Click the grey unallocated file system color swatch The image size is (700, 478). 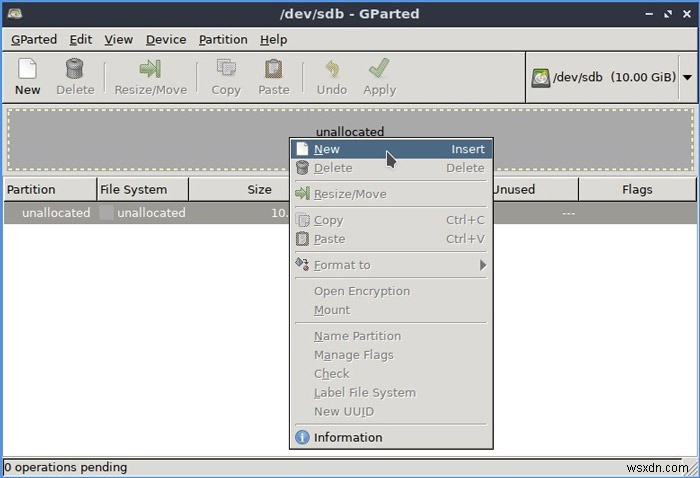click(x=106, y=213)
